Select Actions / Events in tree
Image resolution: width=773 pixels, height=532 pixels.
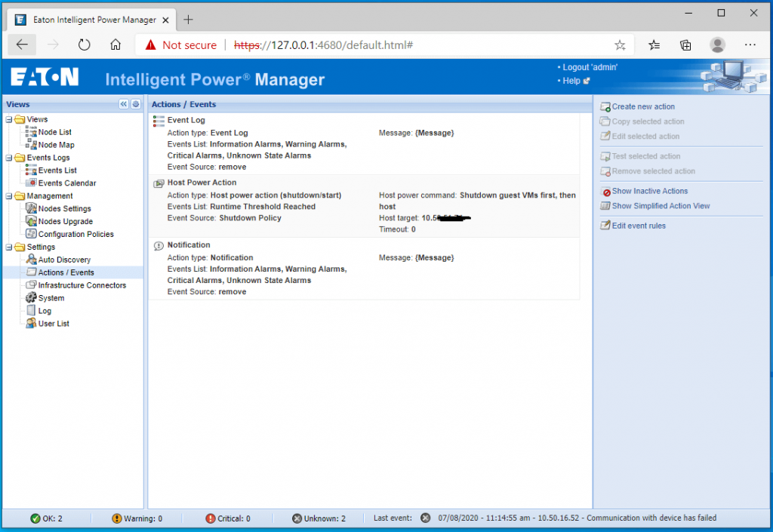click(66, 272)
